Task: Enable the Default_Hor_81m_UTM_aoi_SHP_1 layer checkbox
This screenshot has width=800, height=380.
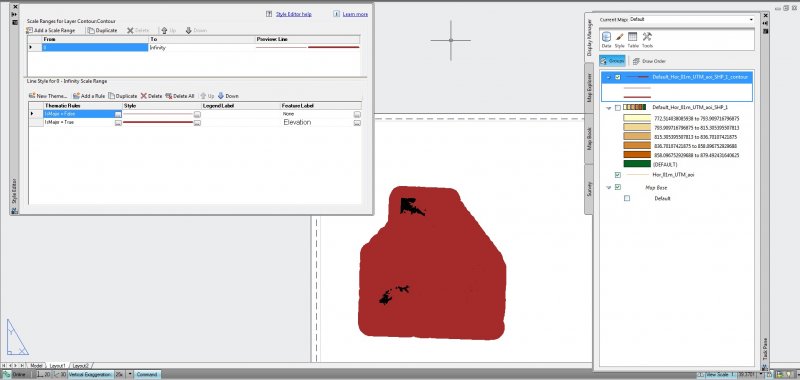Action: 618,108
